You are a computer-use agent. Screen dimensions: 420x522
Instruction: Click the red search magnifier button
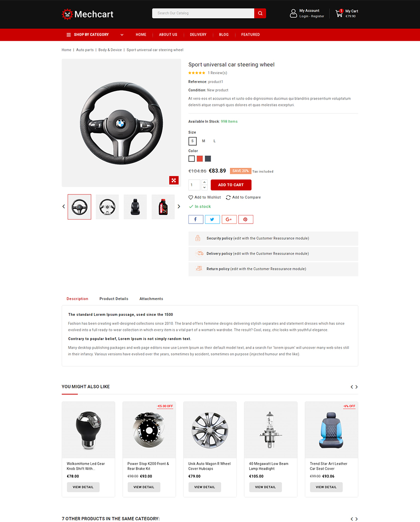click(x=260, y=13)
